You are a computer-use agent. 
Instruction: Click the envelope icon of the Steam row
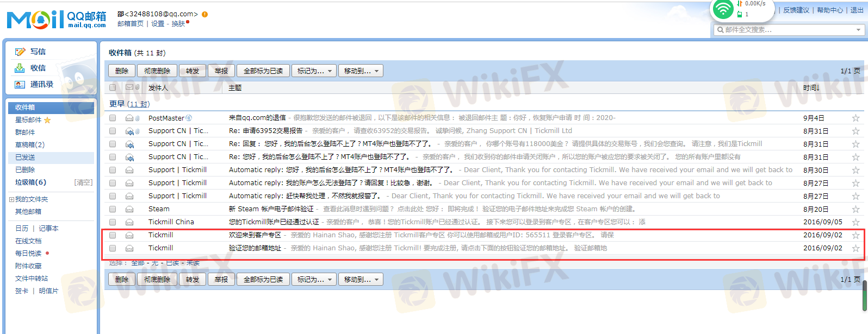coord(129,209)
